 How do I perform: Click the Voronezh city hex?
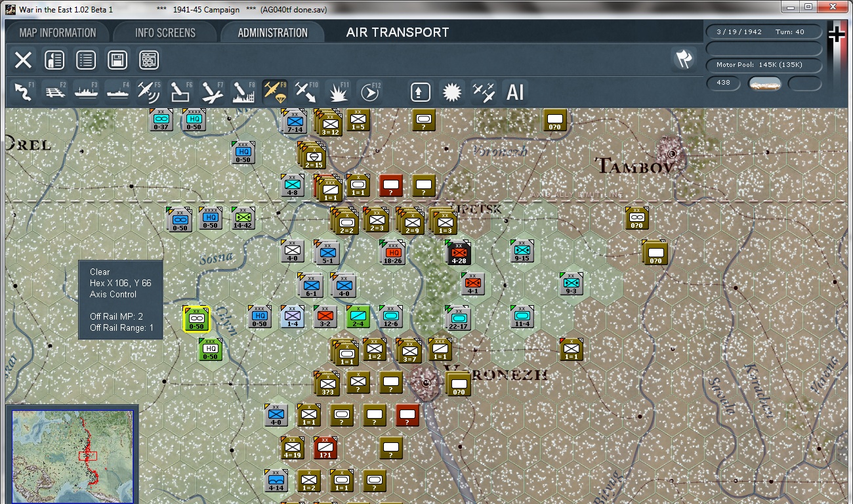[x=425, y=382]
